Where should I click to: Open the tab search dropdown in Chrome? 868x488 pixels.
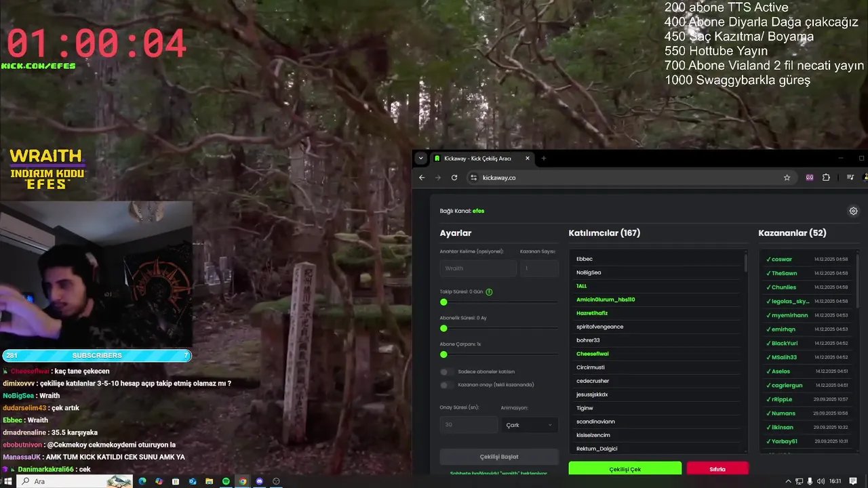pyautogui.click(x=420, y=159)
